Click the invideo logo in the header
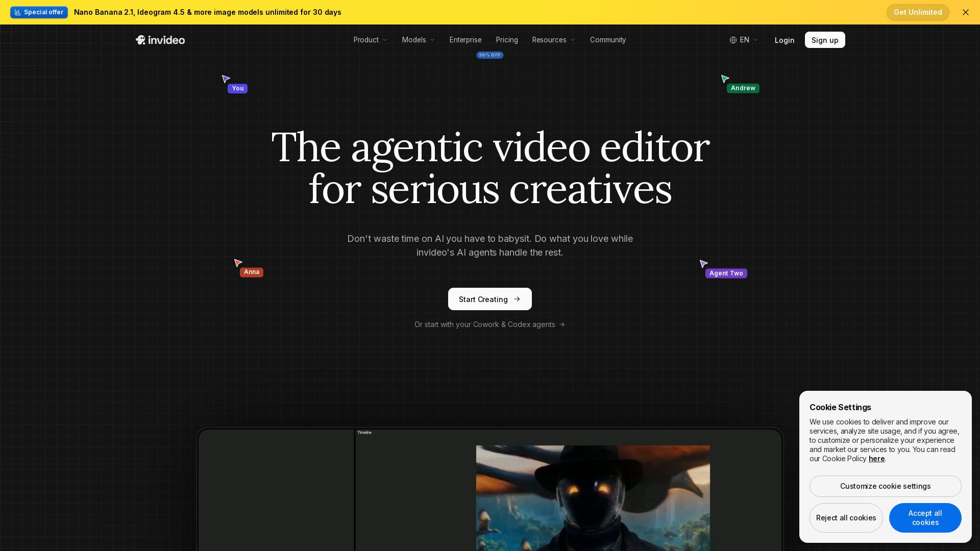980x551 pixels. point(160,40)
